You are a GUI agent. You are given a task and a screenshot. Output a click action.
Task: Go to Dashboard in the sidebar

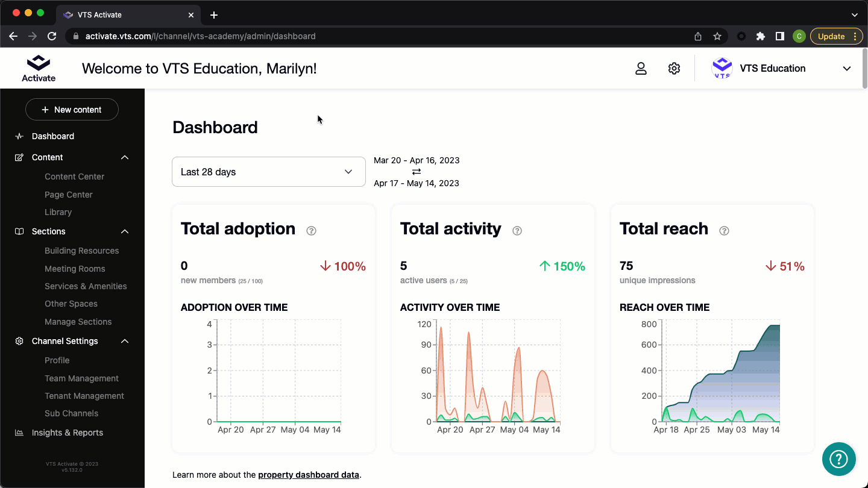click(53, 136)
